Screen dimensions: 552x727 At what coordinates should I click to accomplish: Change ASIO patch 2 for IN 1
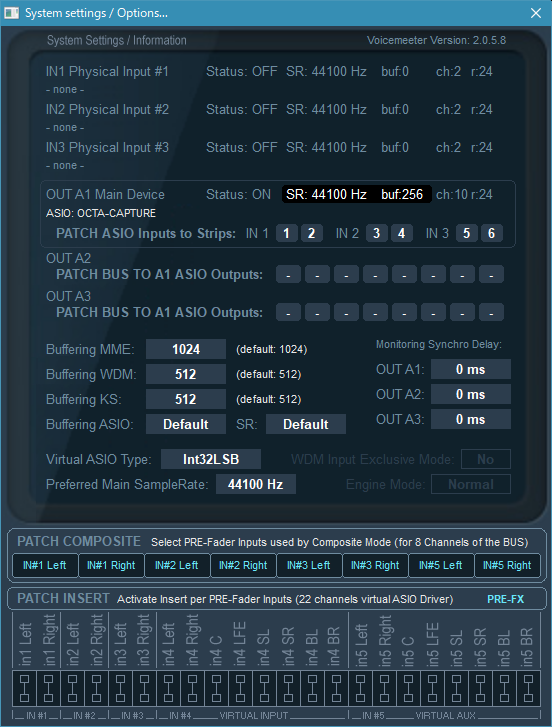(x=311, y=233)
